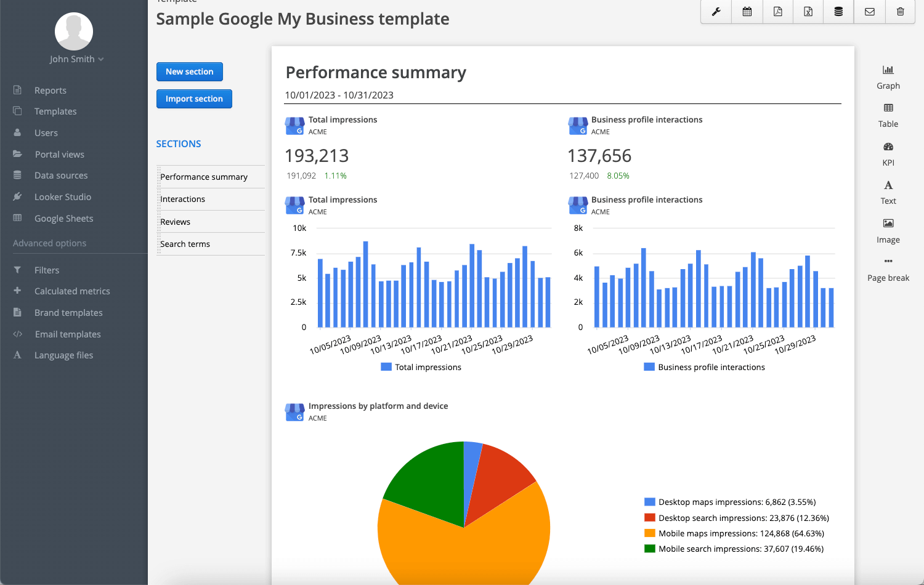This screenshot has width=924, height=585.
Task: Open Data sources page
Action: click(61, 175)
